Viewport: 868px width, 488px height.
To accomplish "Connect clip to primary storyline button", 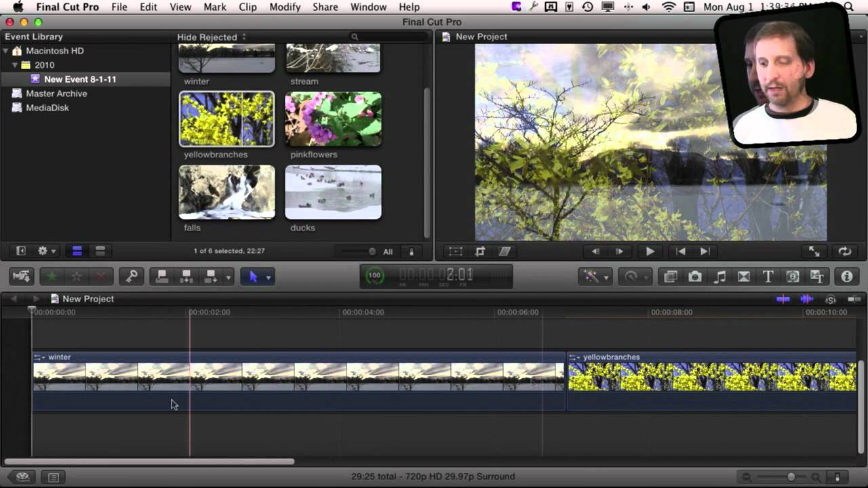I will (162, 277).
